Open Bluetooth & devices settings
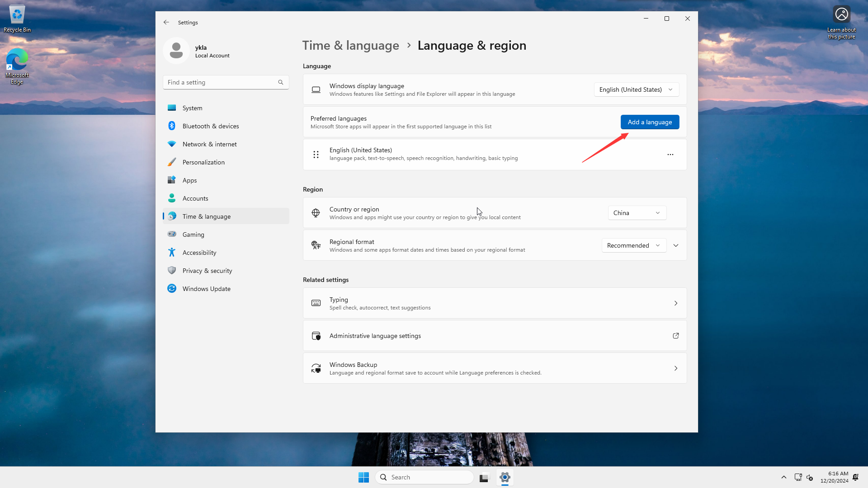 click(226, 126)
